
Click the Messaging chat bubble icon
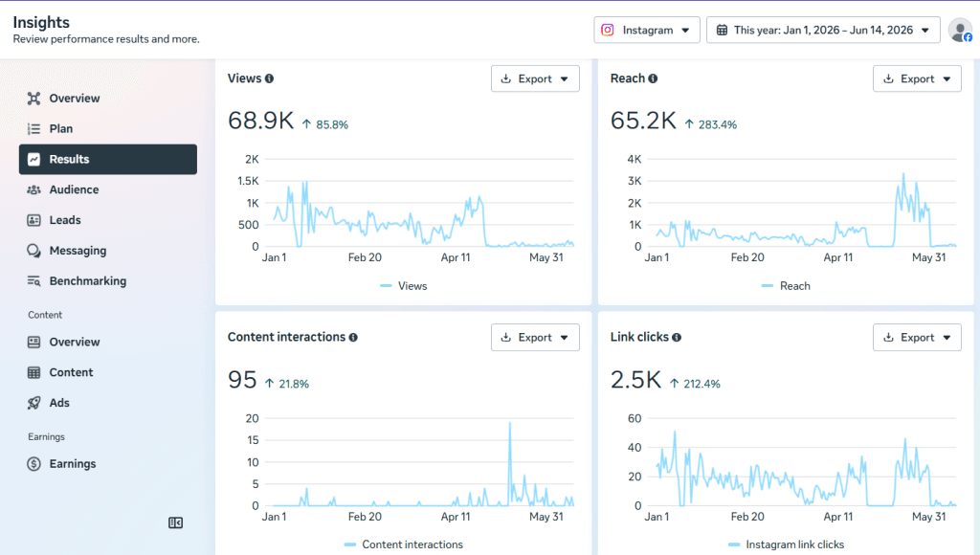[x=33, y=251]
